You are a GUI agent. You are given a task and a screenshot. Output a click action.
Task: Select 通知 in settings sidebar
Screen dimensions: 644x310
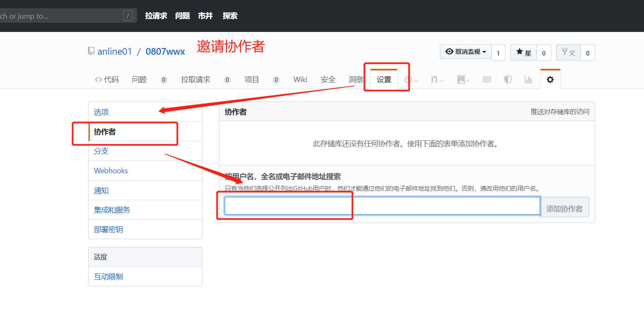pyautogui.click(x=145, y=190)
